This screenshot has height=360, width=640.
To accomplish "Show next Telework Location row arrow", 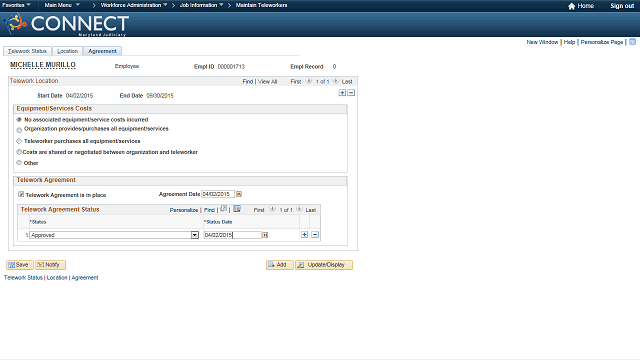I will point(336,81).
